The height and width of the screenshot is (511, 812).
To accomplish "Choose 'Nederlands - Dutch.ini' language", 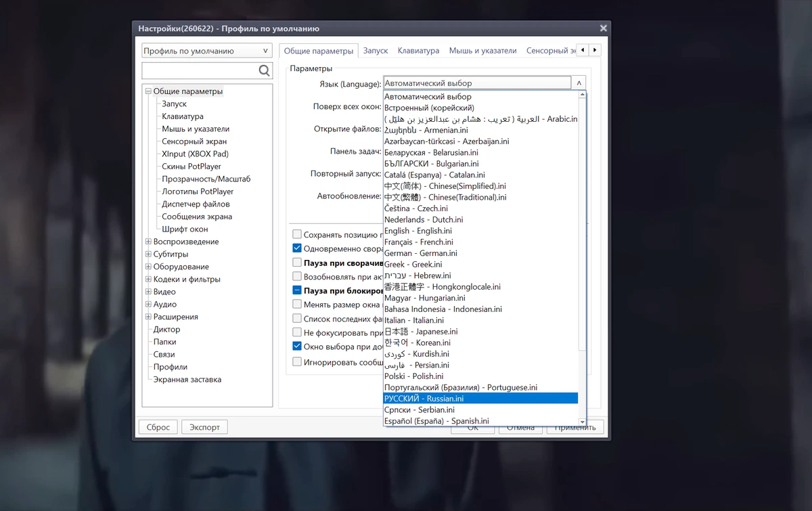I will 481,219.
